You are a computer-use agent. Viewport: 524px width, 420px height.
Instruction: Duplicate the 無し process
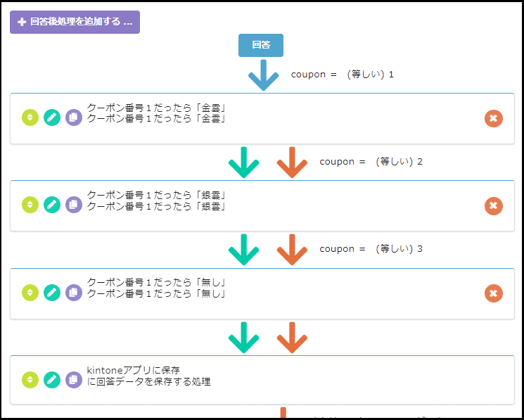pos(74,293)
